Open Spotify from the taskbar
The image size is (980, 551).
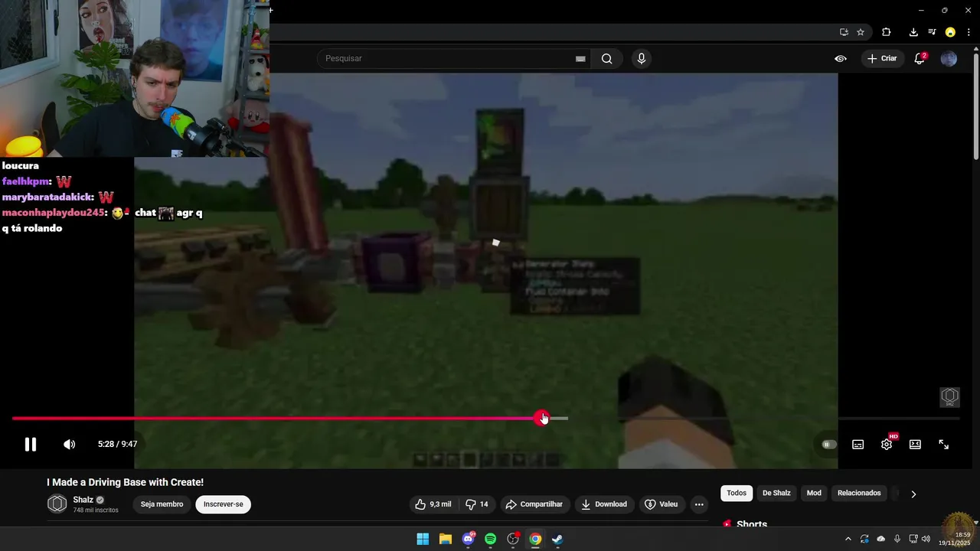(x=491, y=539)
